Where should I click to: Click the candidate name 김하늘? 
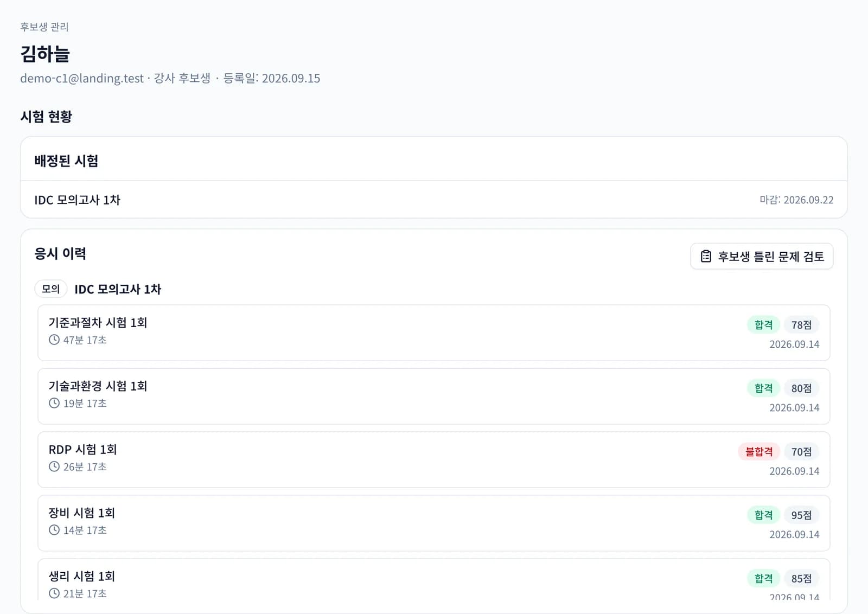(45, 54)
